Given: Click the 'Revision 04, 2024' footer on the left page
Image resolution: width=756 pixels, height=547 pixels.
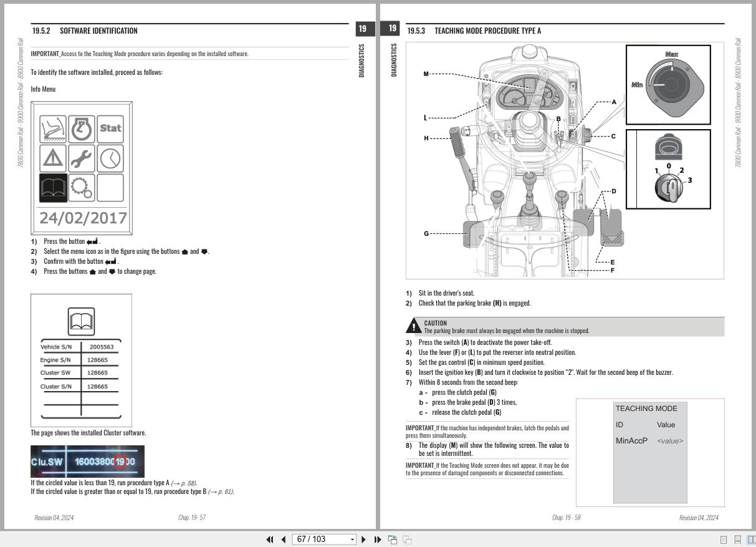Looking at the screenshot, I should 54,518.
